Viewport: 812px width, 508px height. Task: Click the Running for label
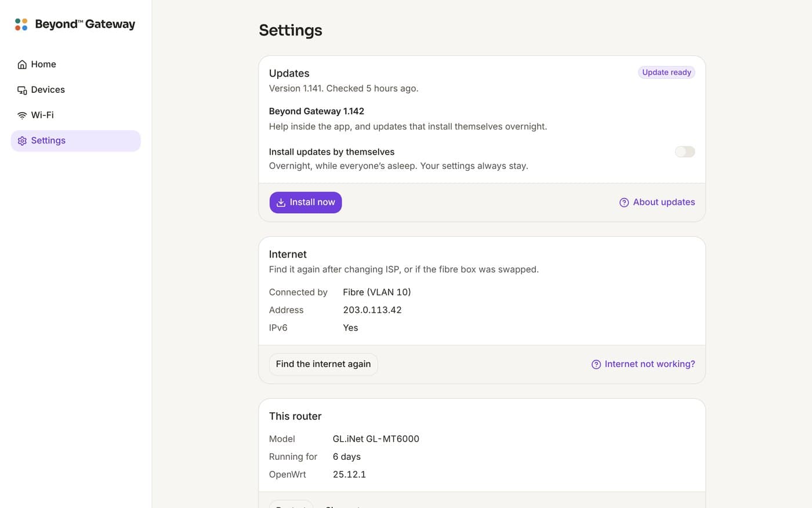tap(293, 457)
